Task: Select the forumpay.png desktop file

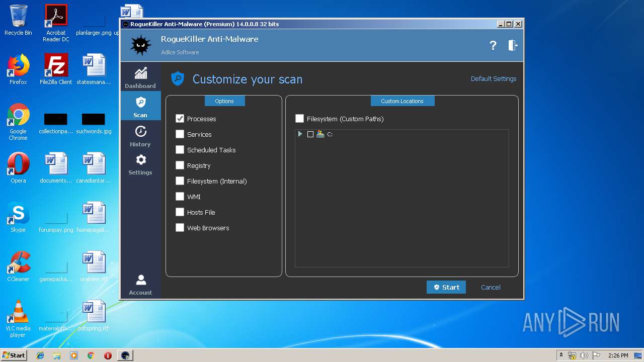Action: pyautogui.click(x=56, y=222)
